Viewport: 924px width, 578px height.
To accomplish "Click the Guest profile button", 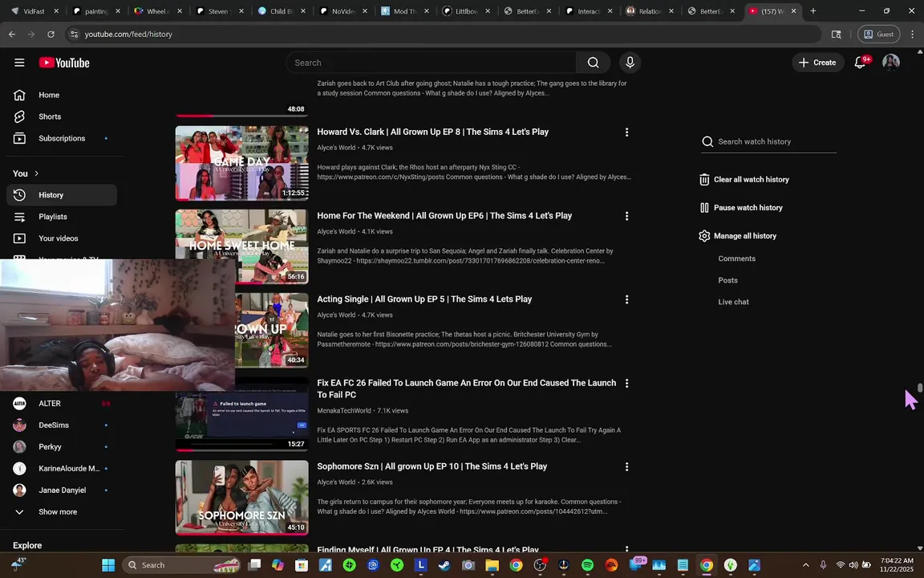I will click(x=878, y=35).
